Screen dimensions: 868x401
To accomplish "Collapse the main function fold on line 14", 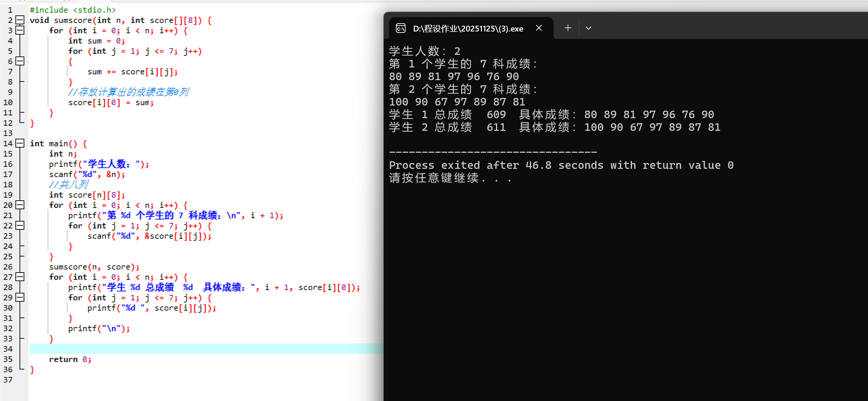I will pos(20,143).
